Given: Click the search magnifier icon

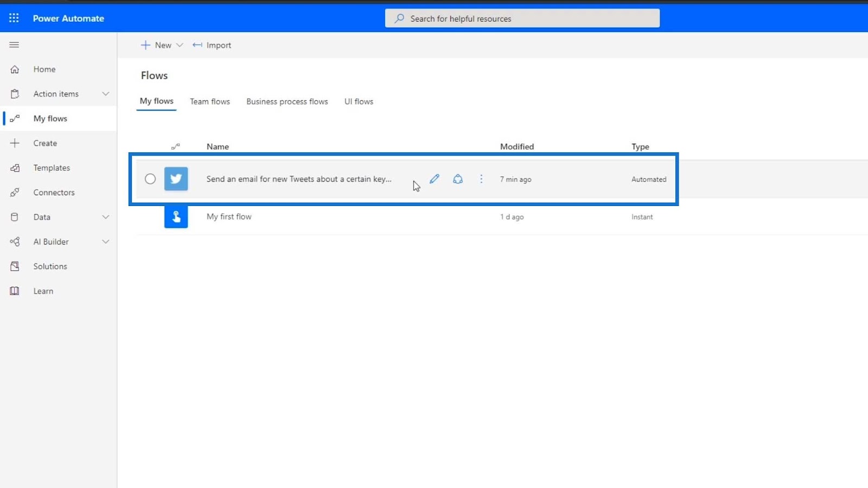Looking at the screenshot, I should tap(399, 18).
